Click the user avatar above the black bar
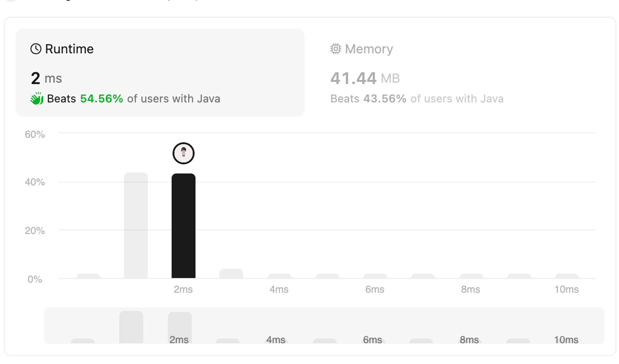This screenshot has height=364, width=619. tap(184, 153)
